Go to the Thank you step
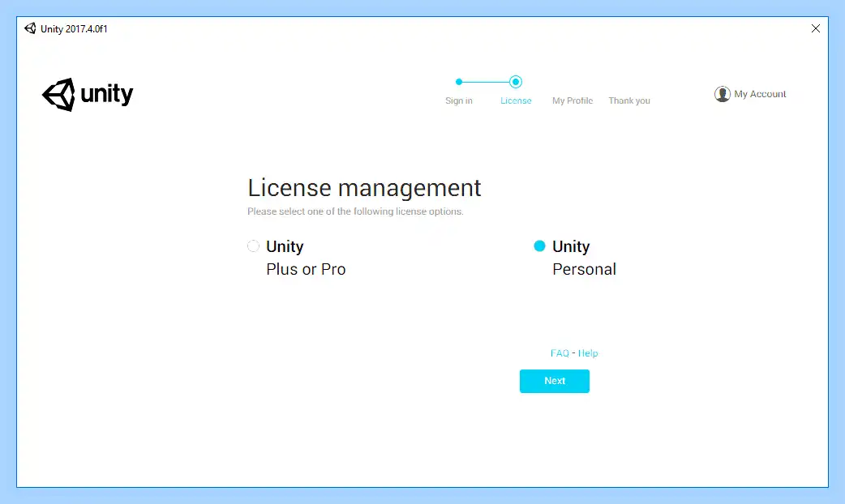The height and width of the screenshot is (504, 845). 629,100
